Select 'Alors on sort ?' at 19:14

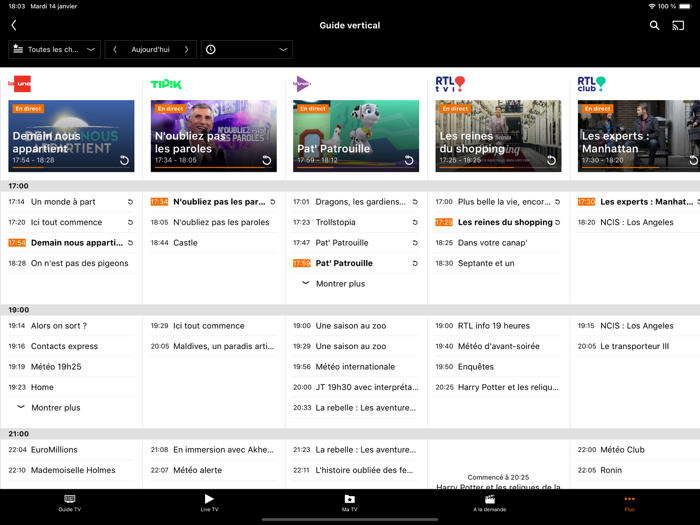(x=71, y=326)
